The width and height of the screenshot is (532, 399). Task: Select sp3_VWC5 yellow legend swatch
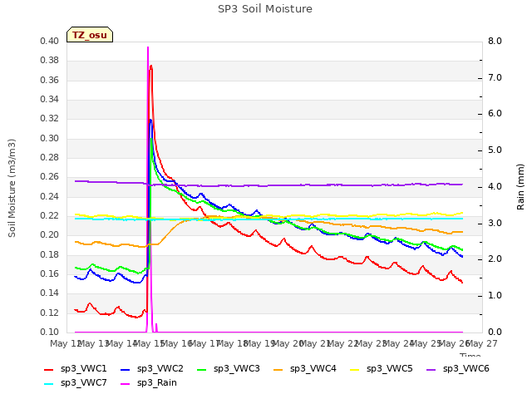click(355, 370)
